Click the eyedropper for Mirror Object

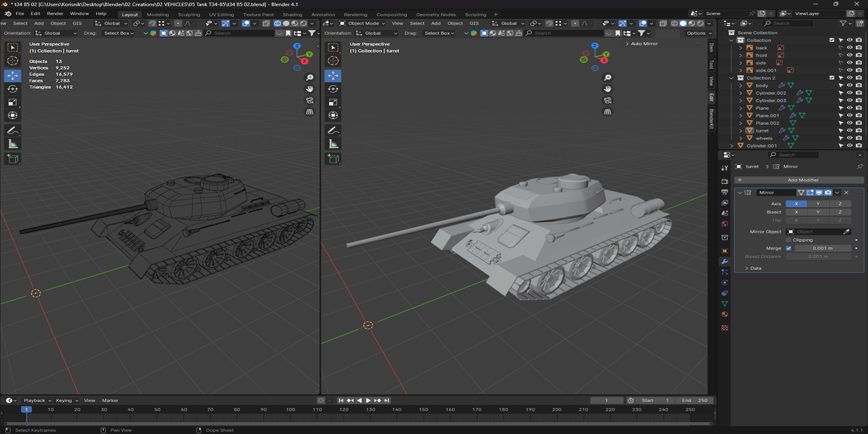[x=846, y=231]
